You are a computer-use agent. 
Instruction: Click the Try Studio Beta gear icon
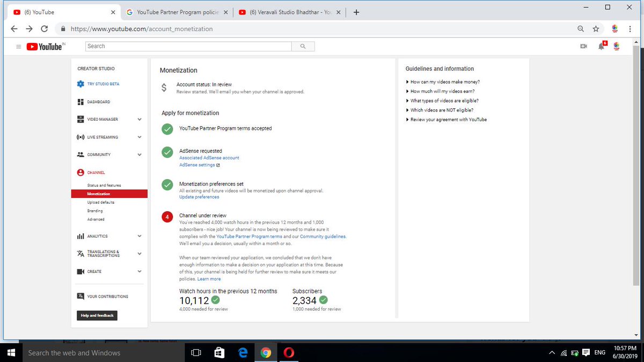click(x=80, y=84)
